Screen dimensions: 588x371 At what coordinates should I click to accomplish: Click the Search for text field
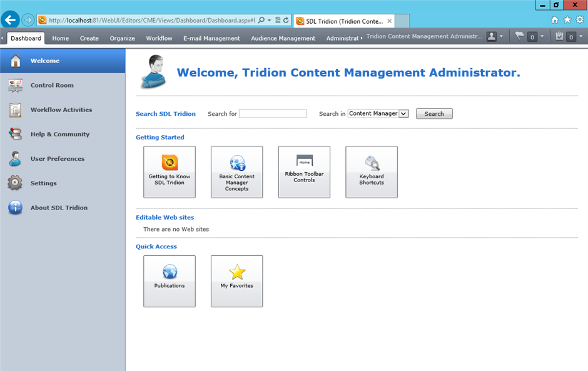tap(273, 114)
